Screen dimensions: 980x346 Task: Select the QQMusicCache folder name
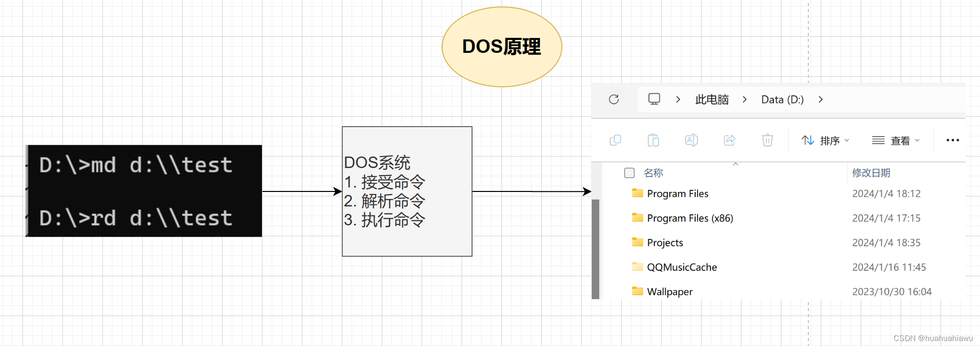(x=682, y=267)
